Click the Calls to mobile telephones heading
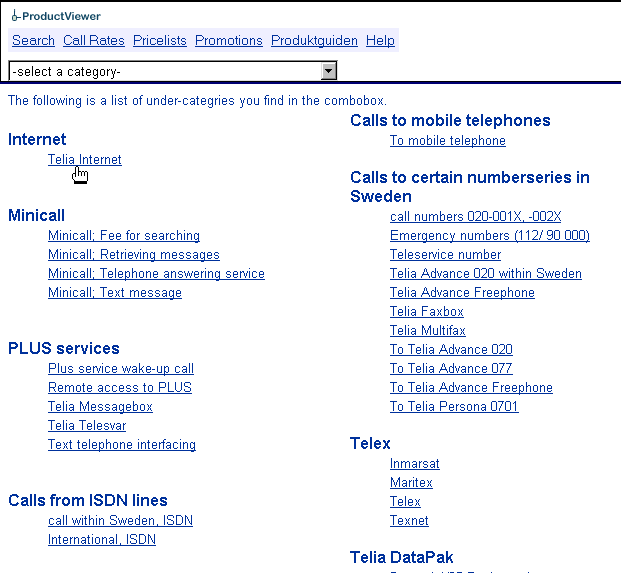This screenshot has width=621, height=573. pyautogui.click(x=450, y=120)
